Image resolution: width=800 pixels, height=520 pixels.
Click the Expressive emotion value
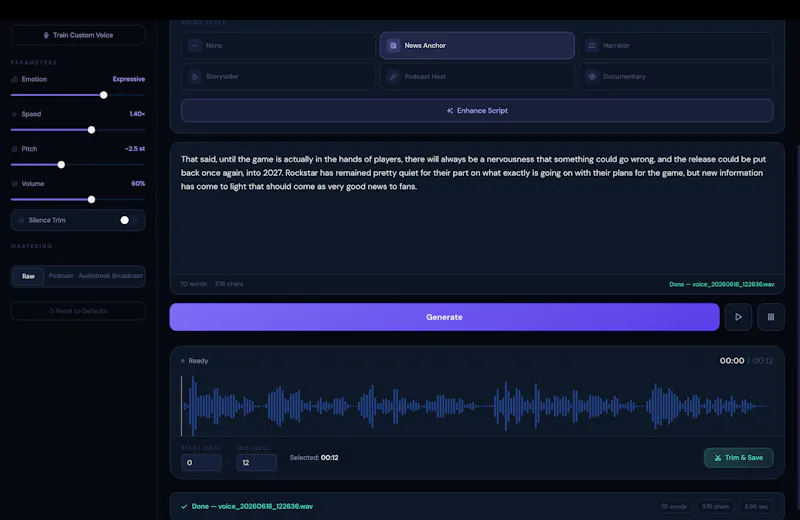pyautogui.click(x=129, y=79)
